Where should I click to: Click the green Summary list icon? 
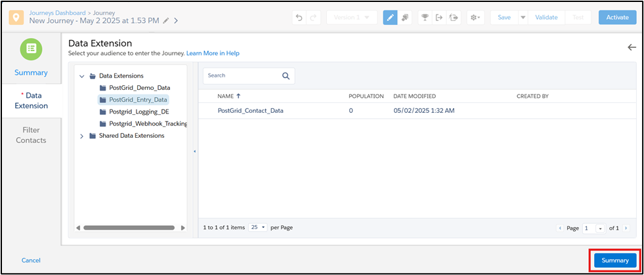(32, 49)
